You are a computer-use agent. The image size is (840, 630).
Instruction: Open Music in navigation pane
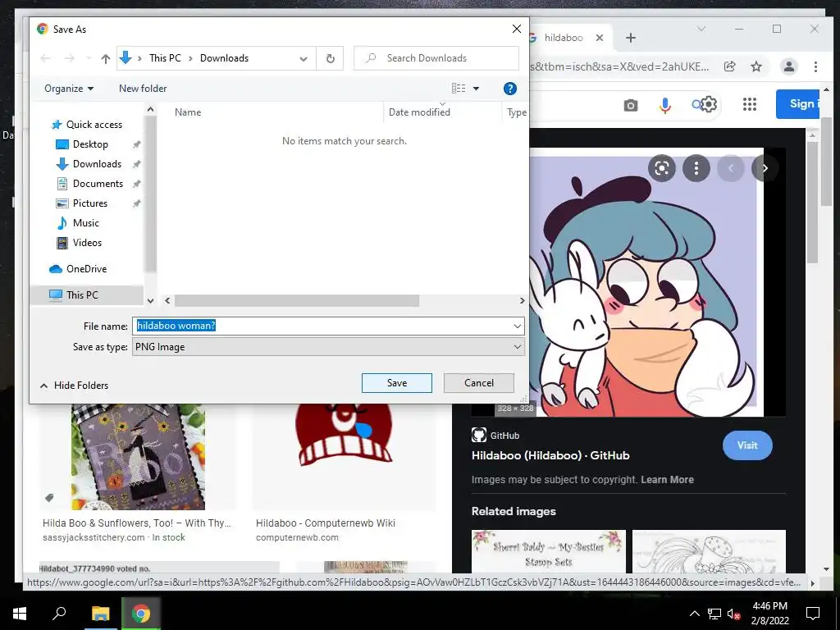pos(85,223)
